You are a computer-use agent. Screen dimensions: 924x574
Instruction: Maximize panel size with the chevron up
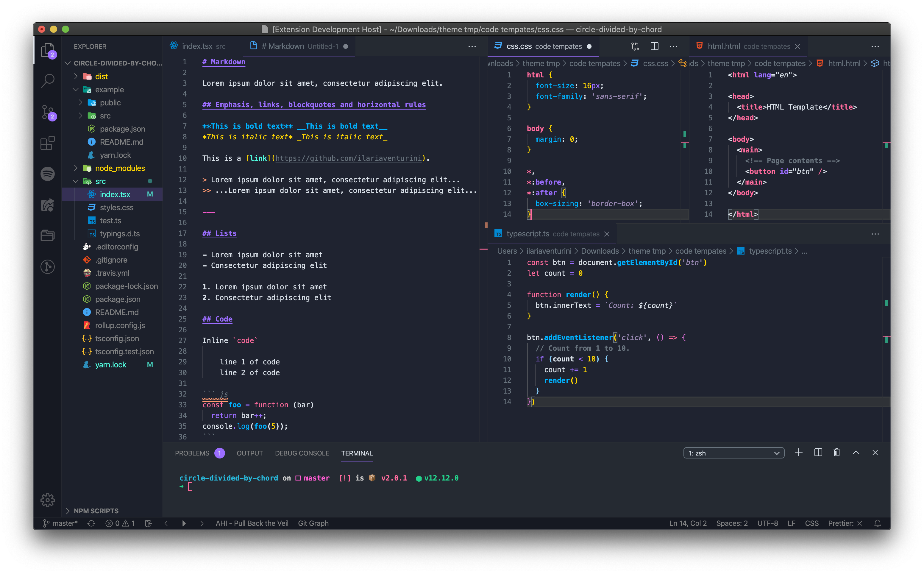[x=856, y=453]
